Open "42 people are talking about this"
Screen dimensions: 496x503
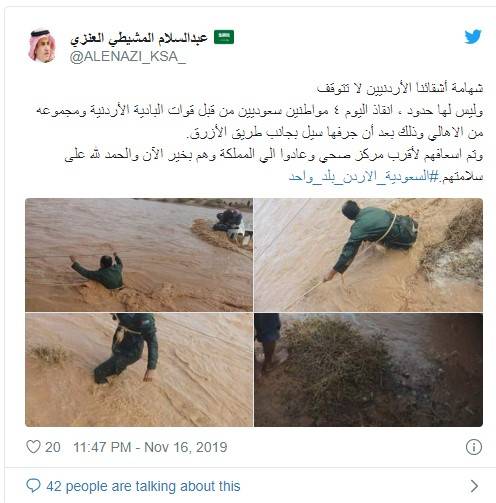(x=143, y=486)
